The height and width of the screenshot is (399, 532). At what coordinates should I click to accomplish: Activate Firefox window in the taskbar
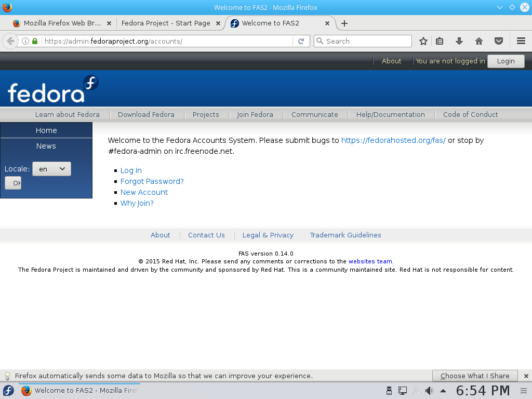pos(79,391)
